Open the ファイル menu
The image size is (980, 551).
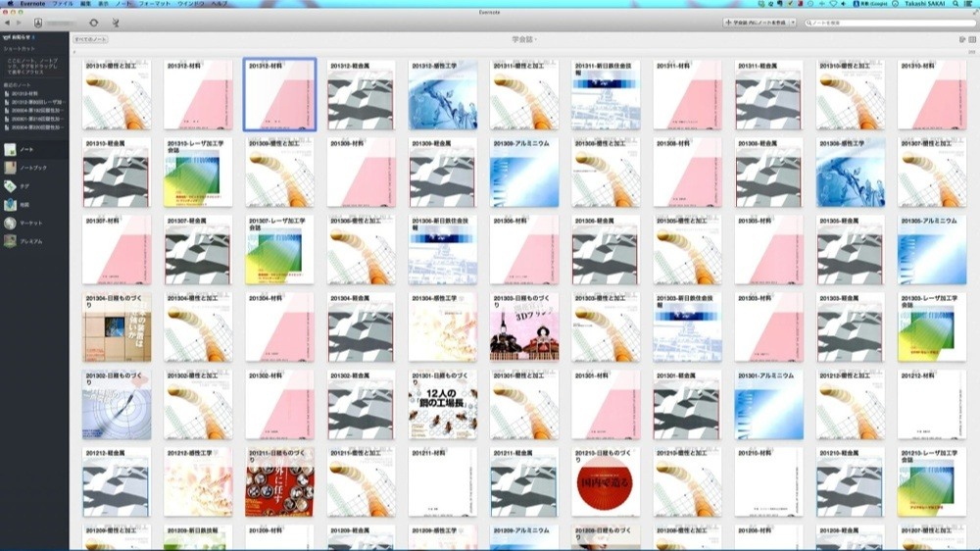point(63,4)
